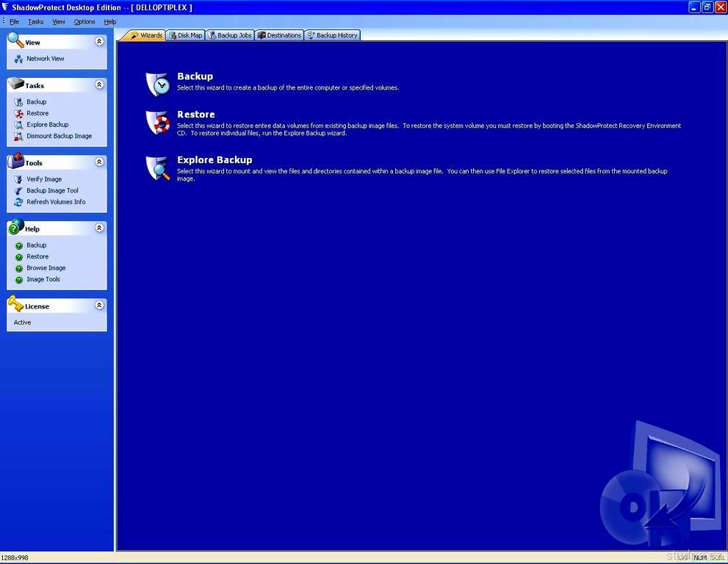728x564 pixels.
Task: Click the green Image Tools help icon
Action: pyautogui.click(x=19, y=280)
